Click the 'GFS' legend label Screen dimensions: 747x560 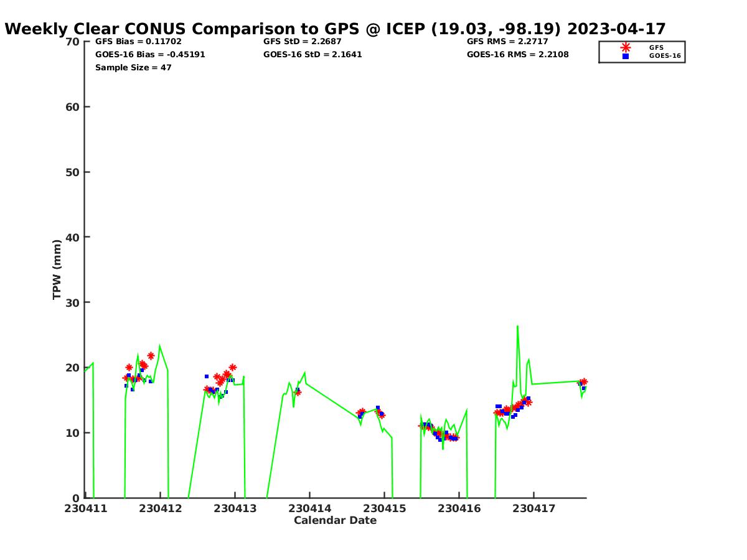(656, 47)
